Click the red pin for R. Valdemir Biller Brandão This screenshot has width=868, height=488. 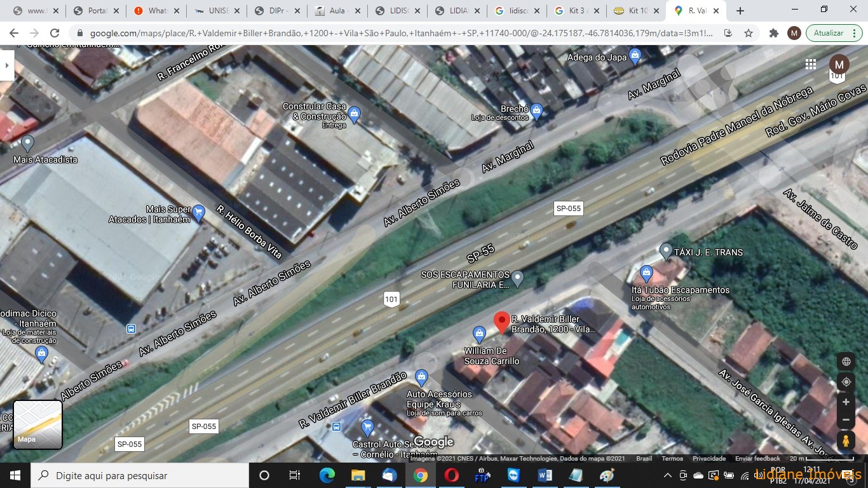click(x=502, y=322)
